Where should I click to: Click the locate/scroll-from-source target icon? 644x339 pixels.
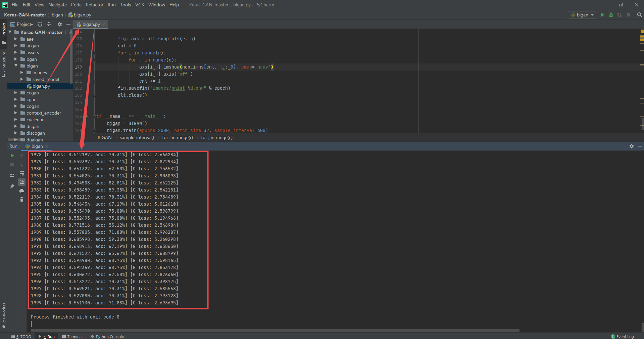40,24
